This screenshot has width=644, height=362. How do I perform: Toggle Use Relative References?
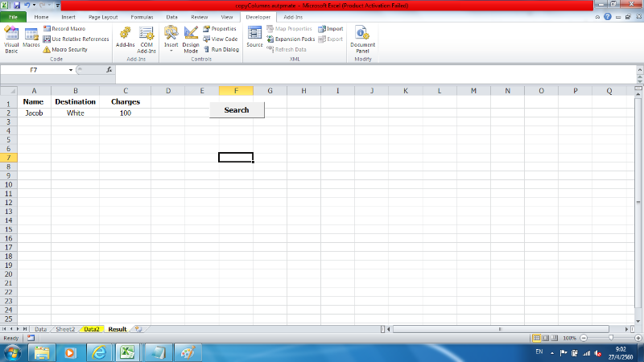click(47, 39)
